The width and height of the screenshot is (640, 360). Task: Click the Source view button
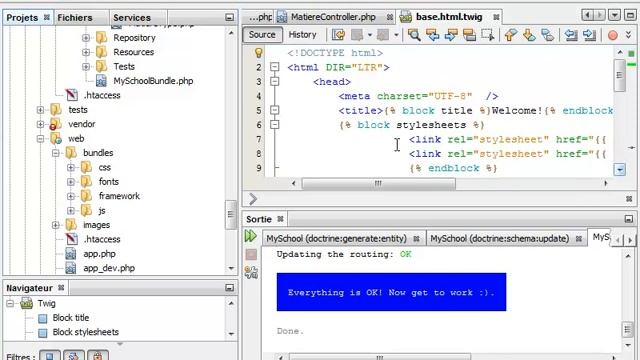pos(262,35)
